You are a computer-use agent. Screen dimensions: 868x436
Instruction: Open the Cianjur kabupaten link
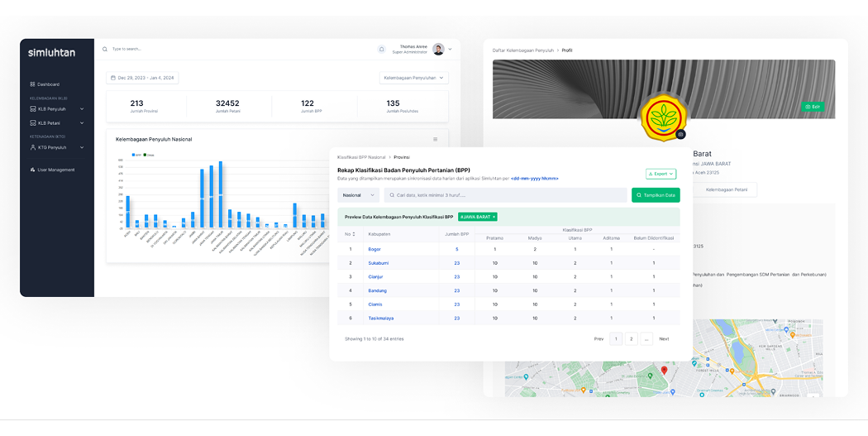(375, 277)
